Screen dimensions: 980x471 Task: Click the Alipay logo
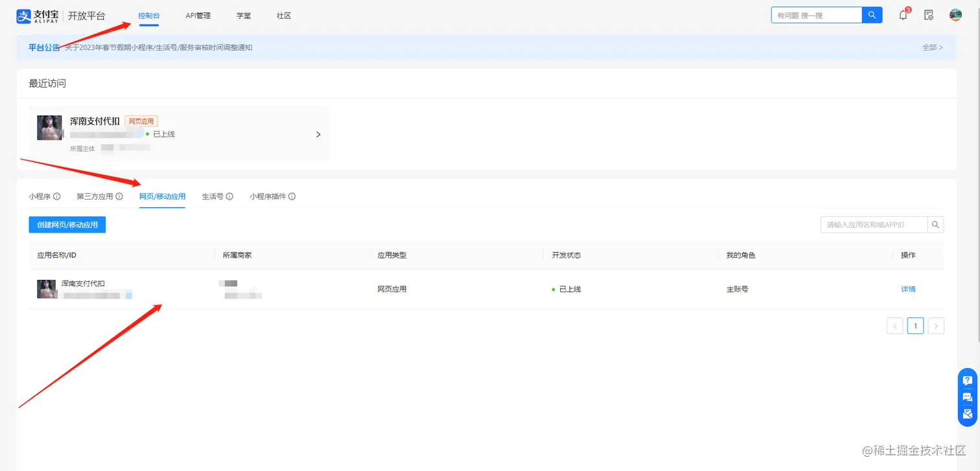click(38, 16)
